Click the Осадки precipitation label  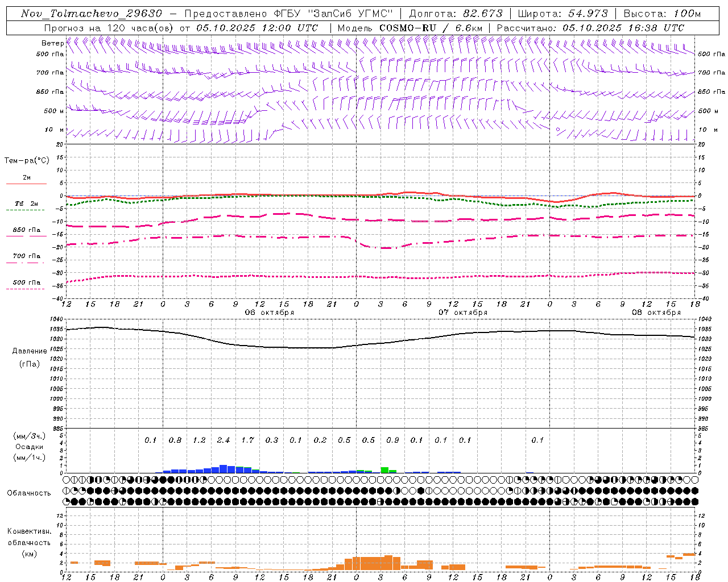click(x=30, y=447)
